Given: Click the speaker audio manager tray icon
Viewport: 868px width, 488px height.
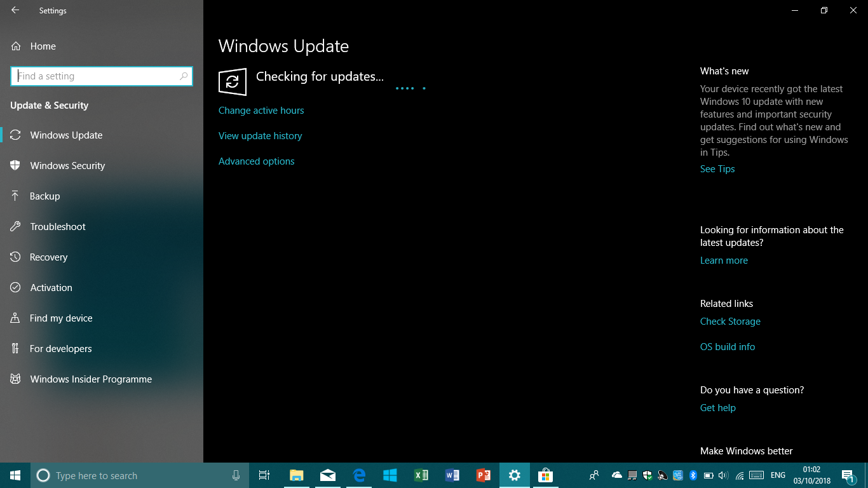Looking at the screenshot, I should point(663,475).
